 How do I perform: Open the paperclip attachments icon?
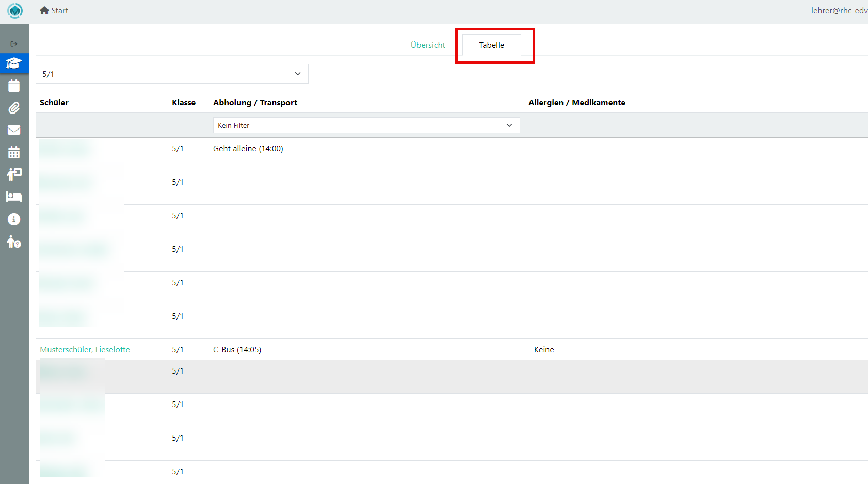14,108
